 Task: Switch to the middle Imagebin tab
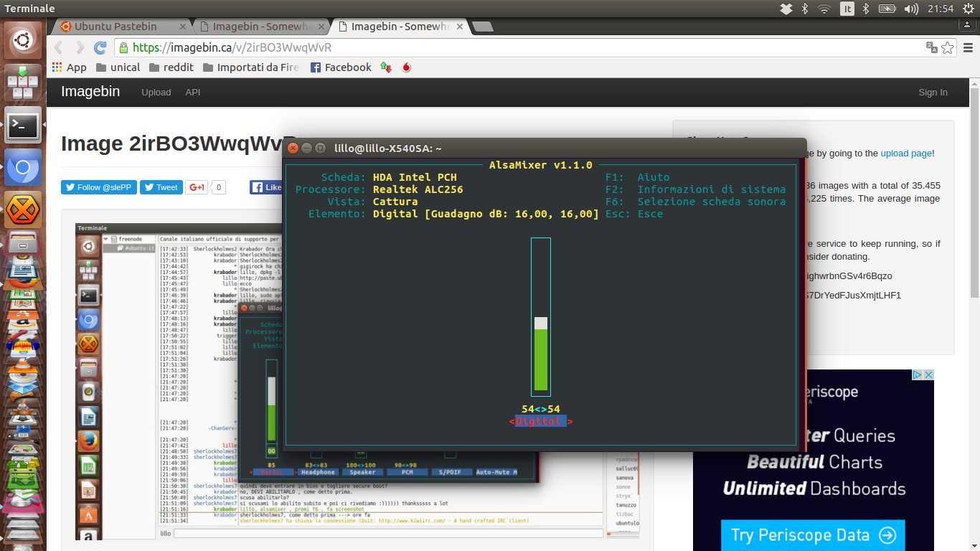pos(262,27)
